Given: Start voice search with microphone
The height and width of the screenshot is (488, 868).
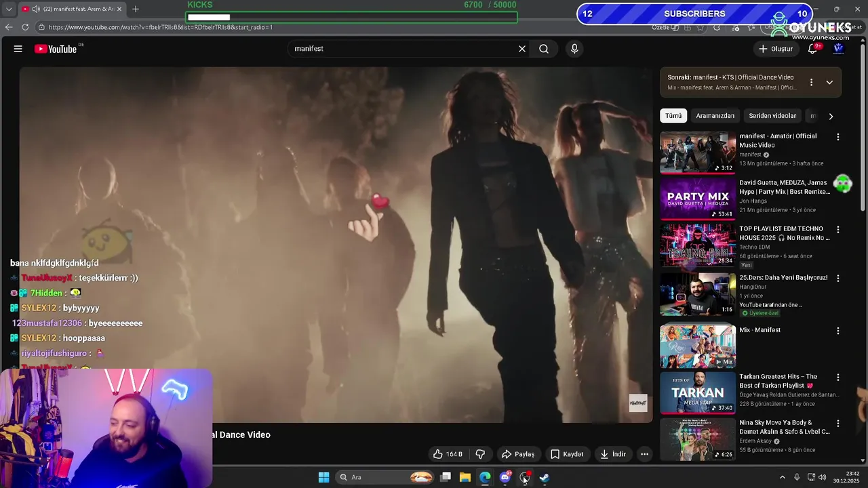Looking at the screenshot, I should [x=574, y=49].
